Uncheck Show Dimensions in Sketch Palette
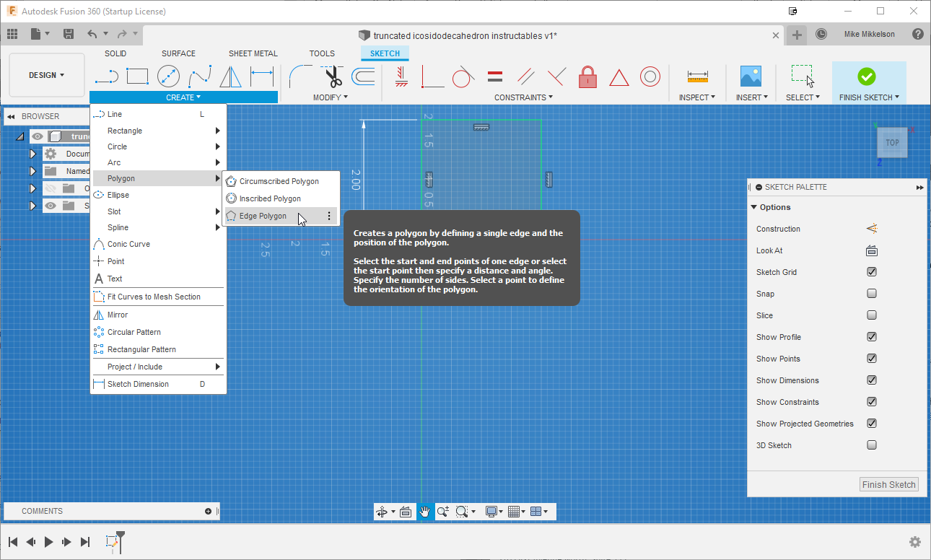The width and height of the screenshot is (931, 560). [x=872, y=380]
